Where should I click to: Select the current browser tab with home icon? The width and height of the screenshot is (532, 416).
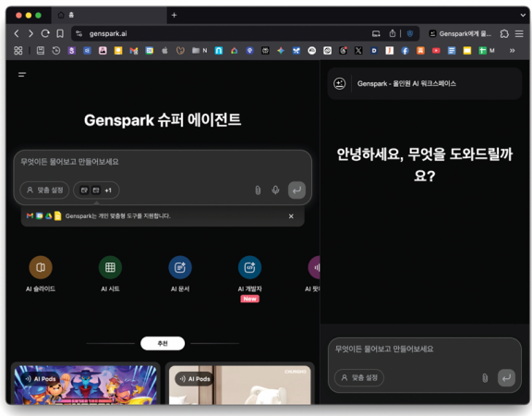(109, 16)
